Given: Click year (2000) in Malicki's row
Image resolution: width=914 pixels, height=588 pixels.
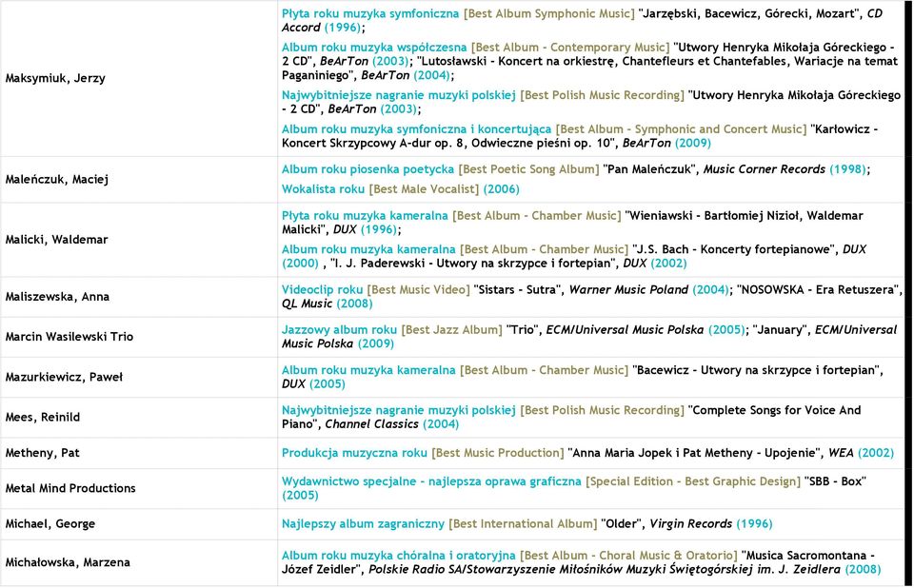Looking at the screenshot, I should 300,264.
